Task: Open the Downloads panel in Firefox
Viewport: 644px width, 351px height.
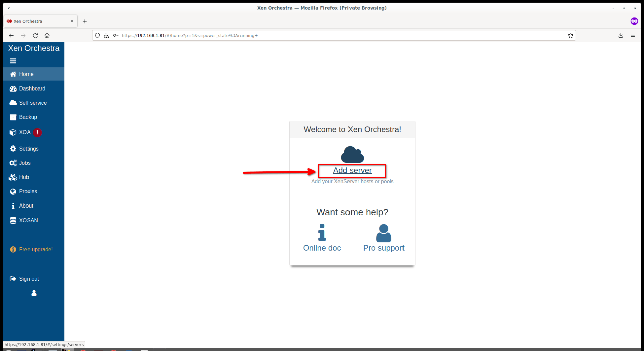Action: click(621, 35)
